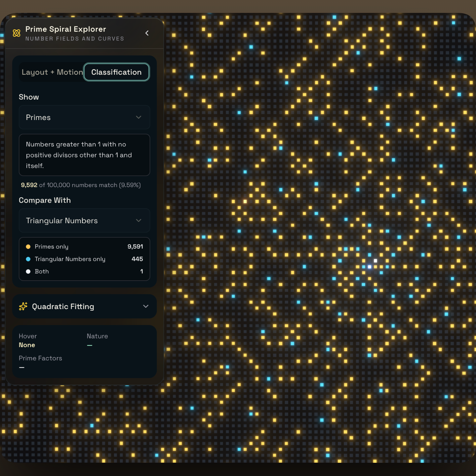Select the Classification tab
Image resolution: width=476 pixels, height=476 pixels.
116,72
